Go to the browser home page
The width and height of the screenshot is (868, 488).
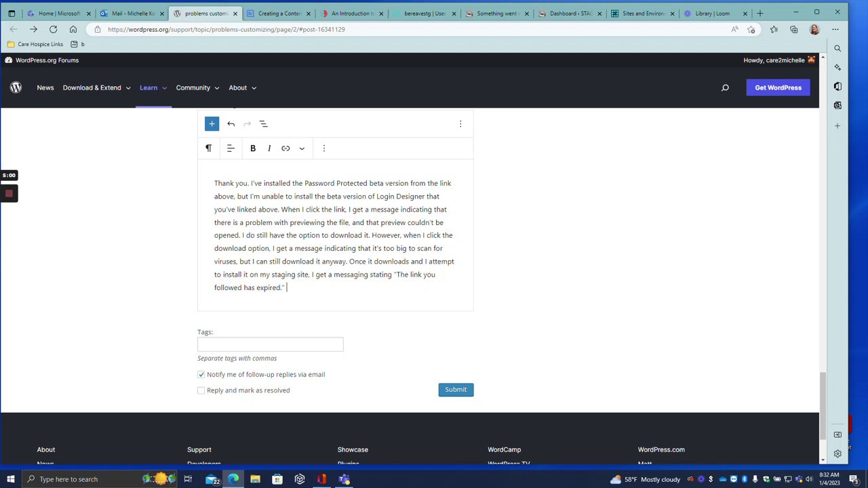pyautogui.click(x=73, y=29)
